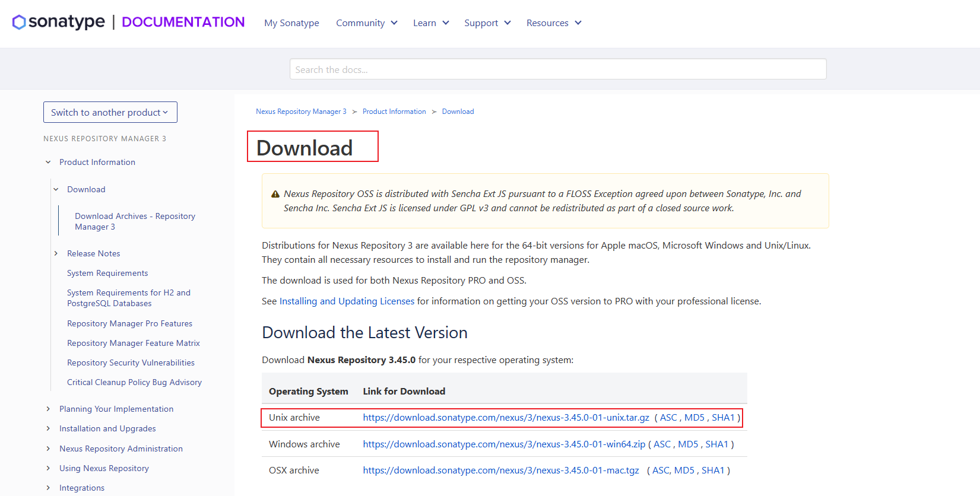Click SHA1 link for Windows archive

[716, 444]
